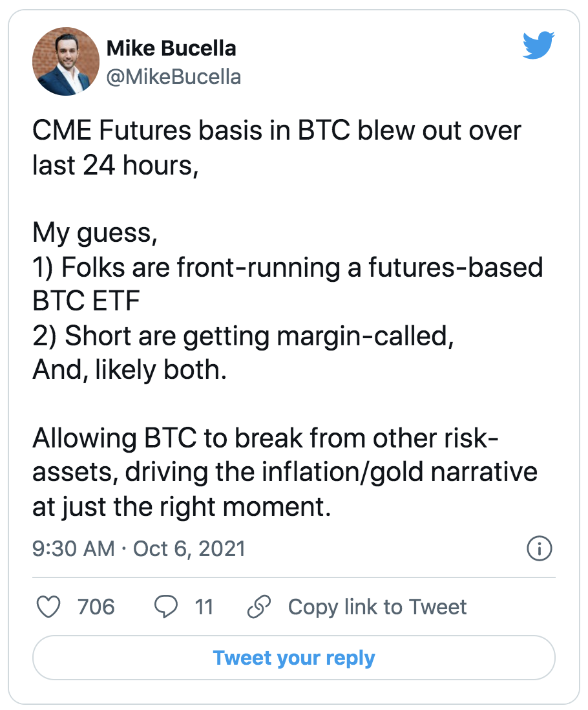The image size is (588, 710).
Task: Click the Oct 6, 2021 date
Action: pyautogui.click(x=189, y=549)
